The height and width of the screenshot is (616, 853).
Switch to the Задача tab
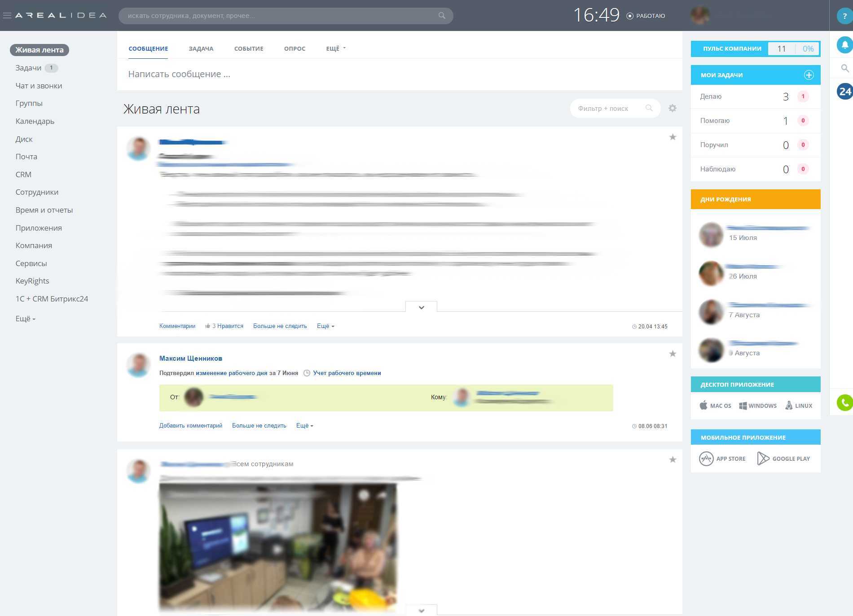coord(201,48)
